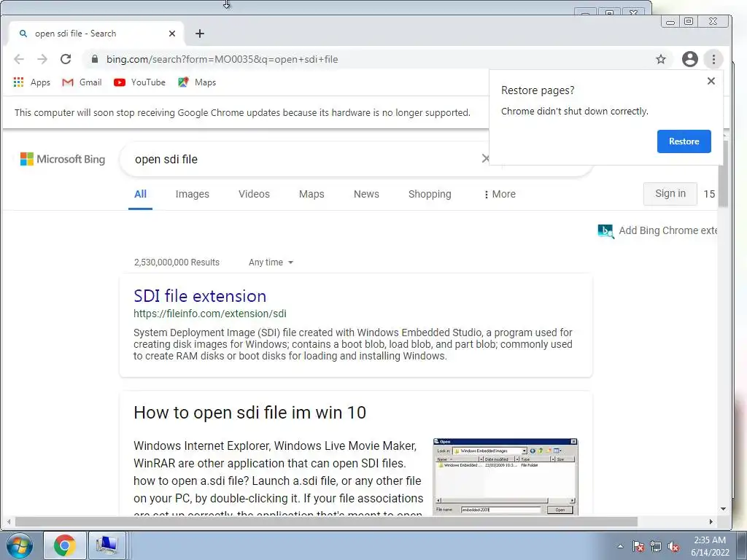Click the network tray icon
Viewport: 747px width, 560px height.
point(656,546)
